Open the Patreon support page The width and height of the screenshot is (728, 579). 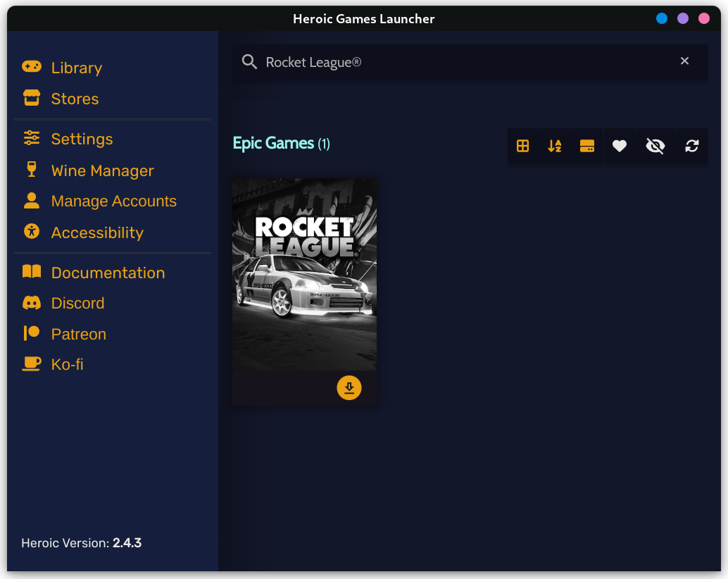click(79, 334)
